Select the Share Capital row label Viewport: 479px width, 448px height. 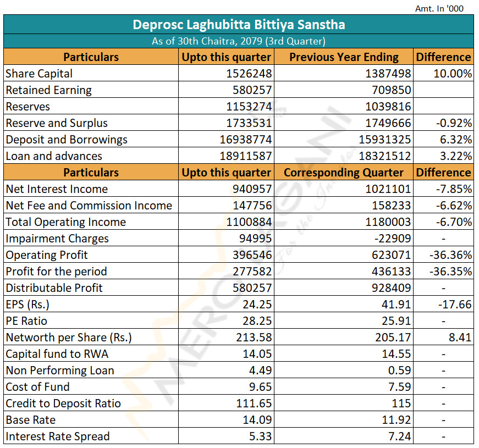click(x=39, y=74)
